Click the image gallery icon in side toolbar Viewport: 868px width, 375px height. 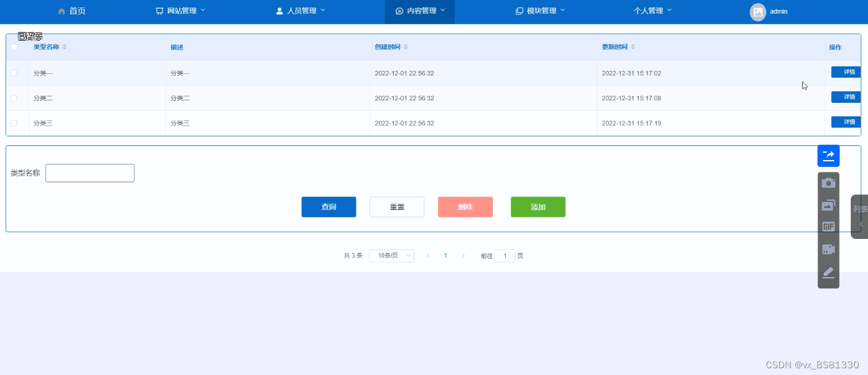(x=829, y=205)
